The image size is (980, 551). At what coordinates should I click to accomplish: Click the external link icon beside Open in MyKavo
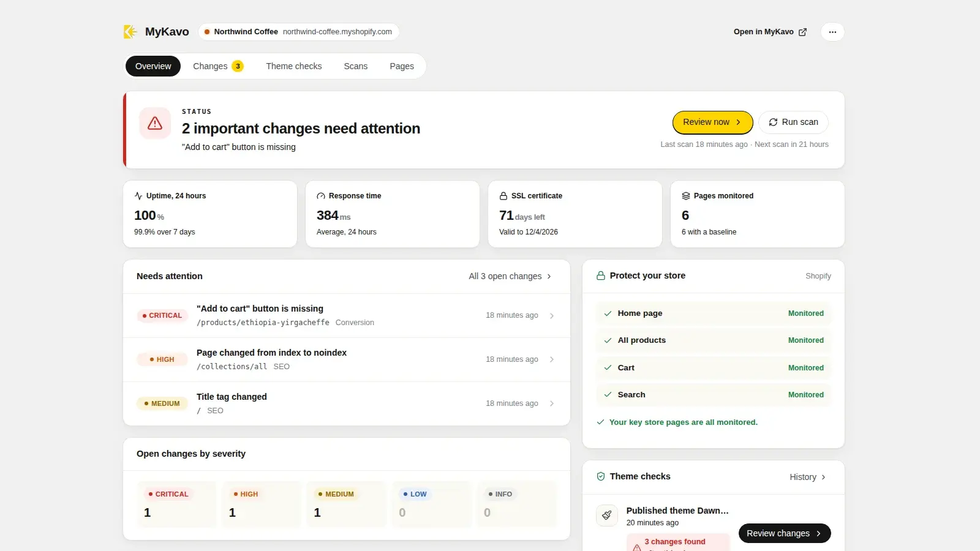coord(802,32)
